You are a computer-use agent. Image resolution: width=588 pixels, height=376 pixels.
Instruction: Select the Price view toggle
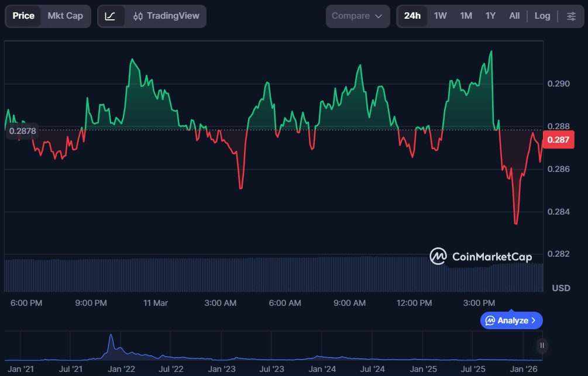coord(23,16)
